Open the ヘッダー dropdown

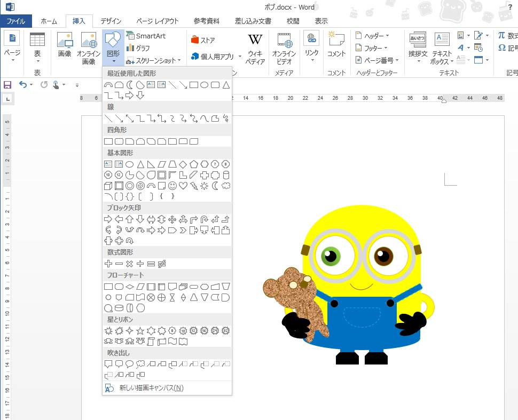tap(374, 35)
